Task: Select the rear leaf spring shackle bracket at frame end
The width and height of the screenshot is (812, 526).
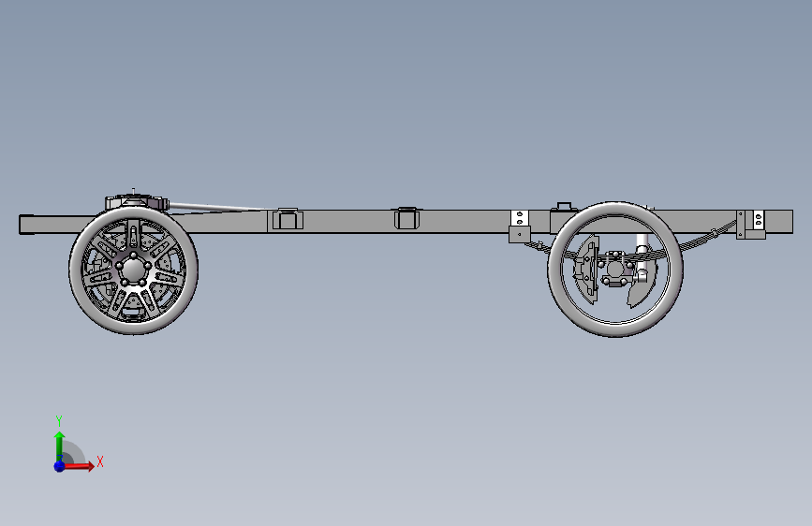Action: [751, 225]
